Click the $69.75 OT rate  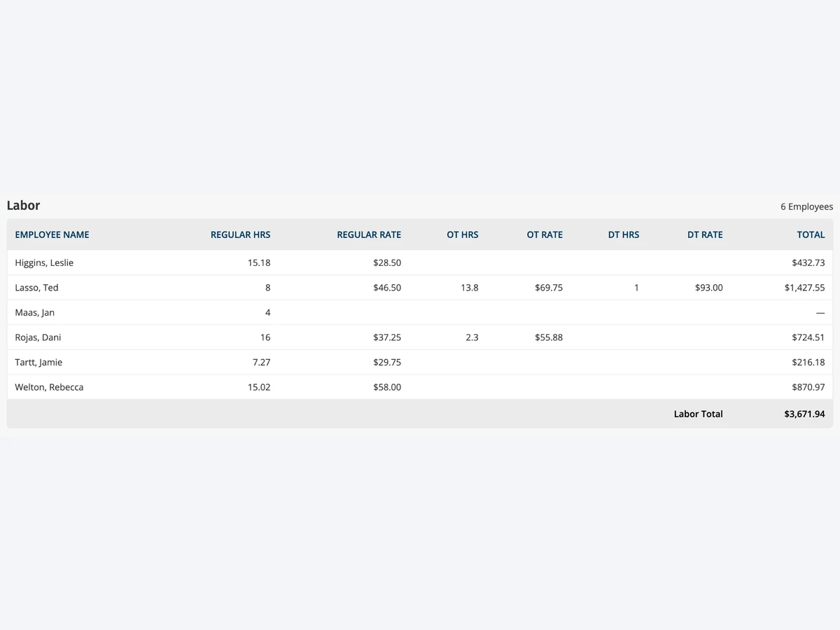click(x=549, y=288)
